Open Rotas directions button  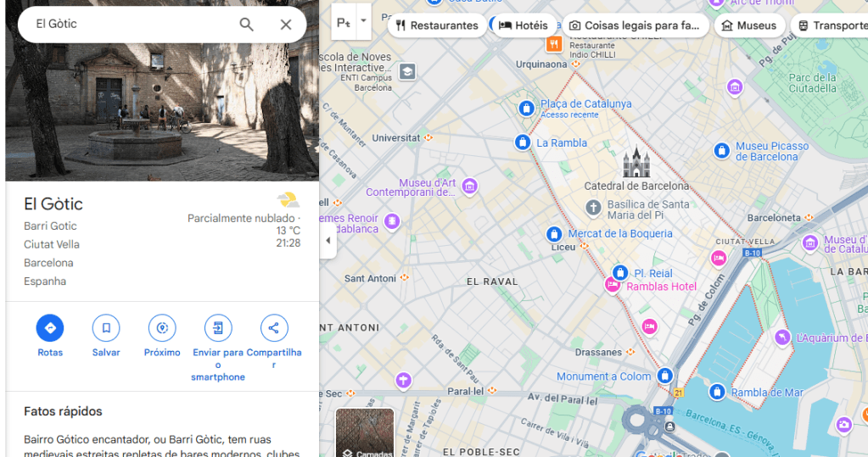(x=50, y=328)
